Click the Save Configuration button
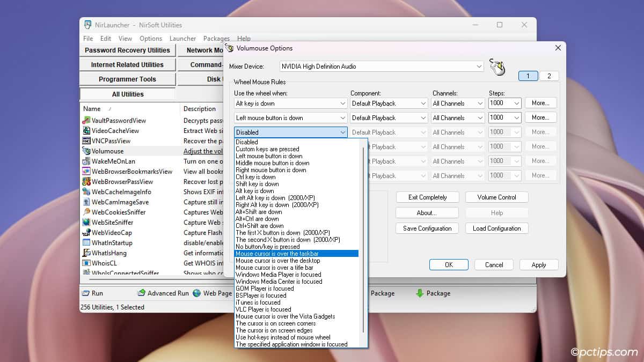644x362 pixels. (427, 228)
